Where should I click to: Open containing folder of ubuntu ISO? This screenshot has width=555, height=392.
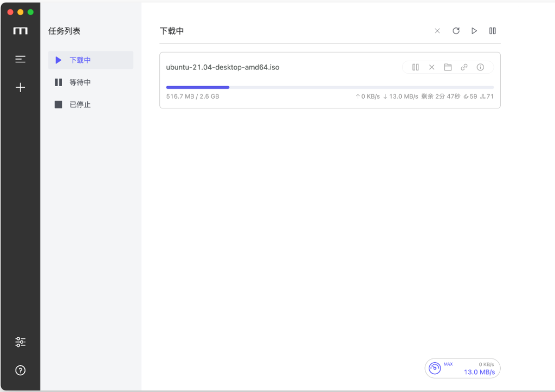coord(448,67)
